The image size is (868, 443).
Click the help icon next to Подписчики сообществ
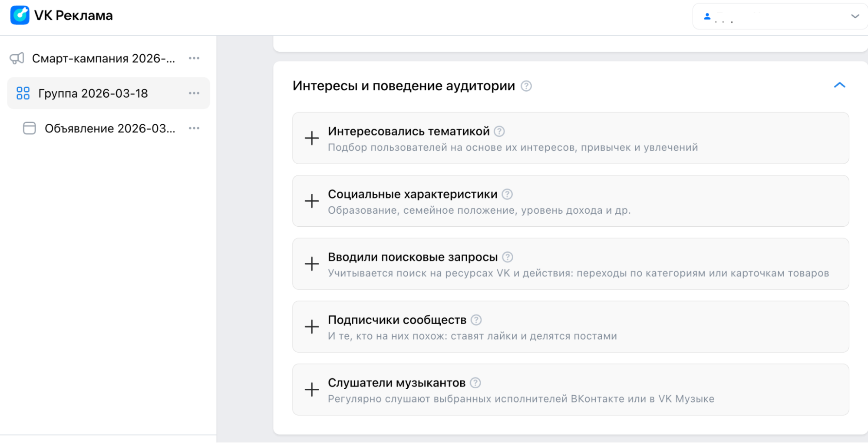coord(475,320)
